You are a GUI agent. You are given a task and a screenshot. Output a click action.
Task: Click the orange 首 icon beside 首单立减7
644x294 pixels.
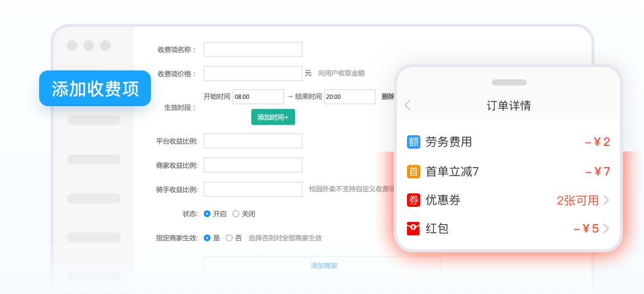tap(414, 171)
